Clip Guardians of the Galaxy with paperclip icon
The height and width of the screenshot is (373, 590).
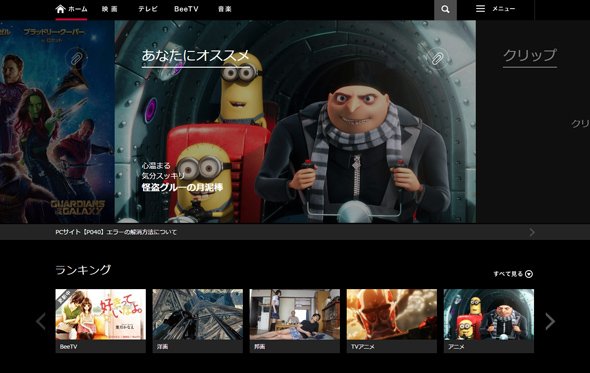click(x=76, y=58)
